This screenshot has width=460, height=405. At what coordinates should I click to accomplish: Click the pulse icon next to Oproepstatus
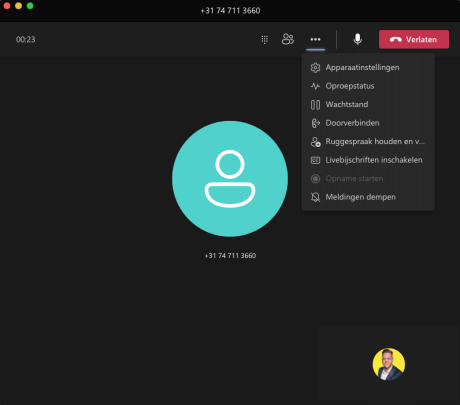315,86
